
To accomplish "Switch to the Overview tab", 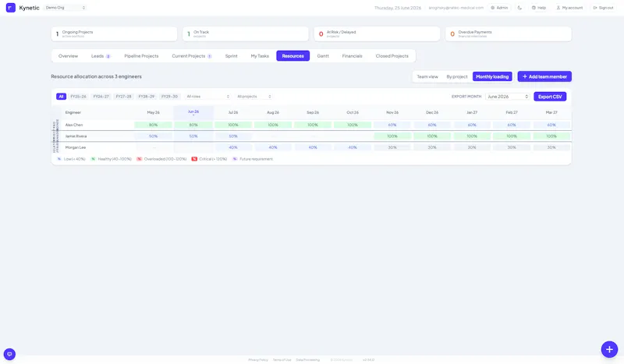I will click(68, 56).
